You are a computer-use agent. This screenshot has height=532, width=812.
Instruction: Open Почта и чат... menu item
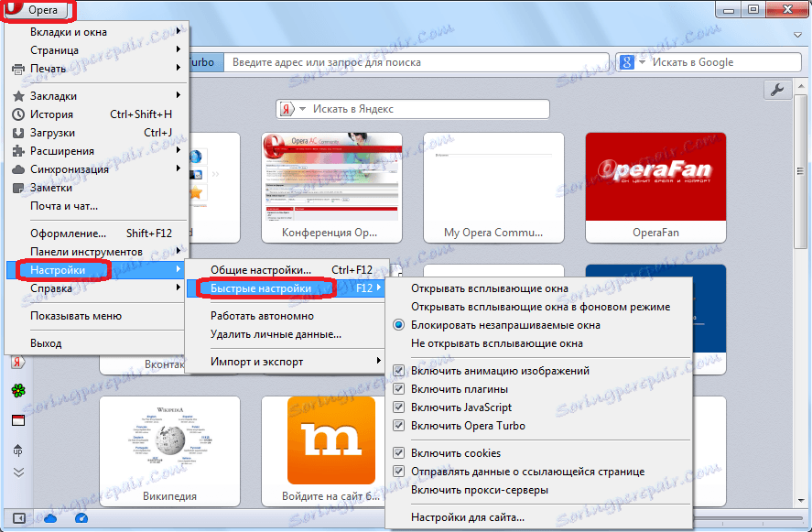[96, 206]
